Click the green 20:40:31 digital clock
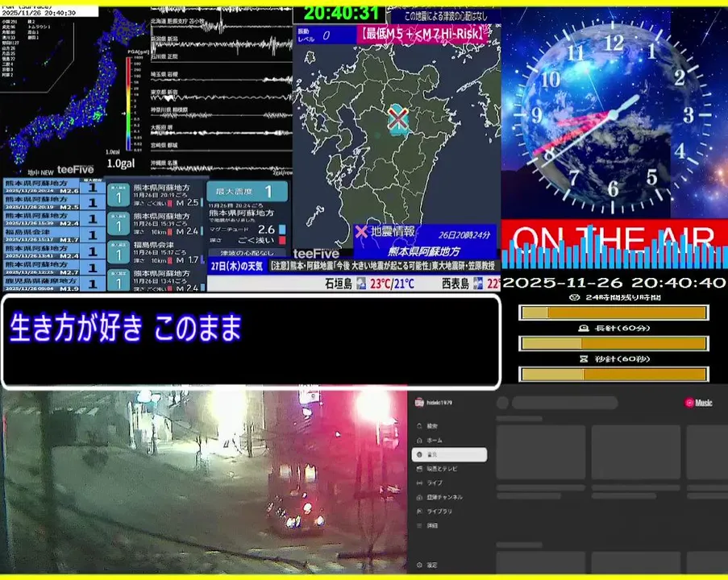728x580 pixels. (x=342, y=14)
